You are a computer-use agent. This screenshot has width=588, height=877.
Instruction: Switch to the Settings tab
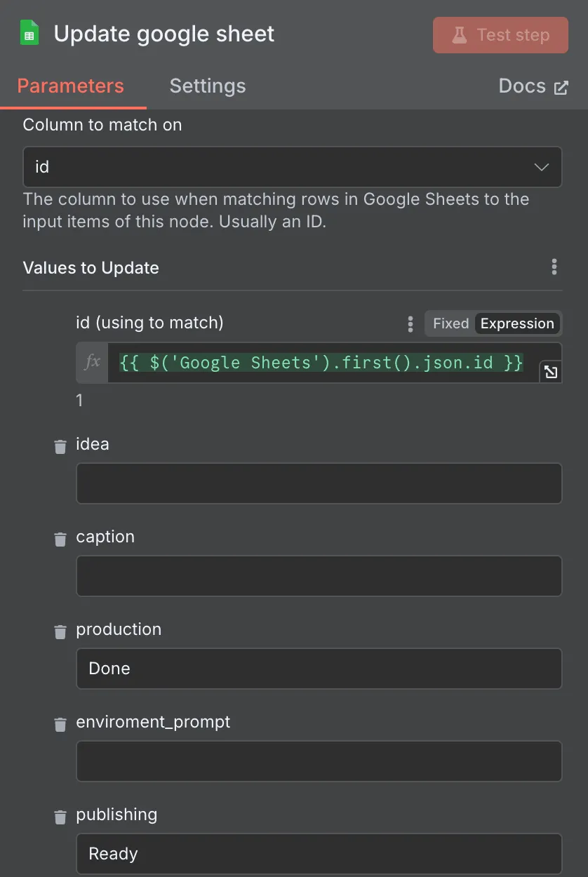207,86
